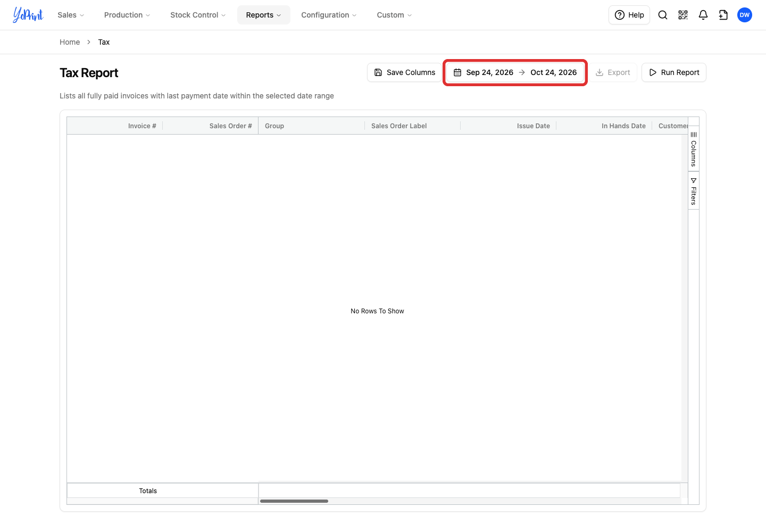The image size is (766, 532).
Task: Click Run Report
Action: point(674,72)
